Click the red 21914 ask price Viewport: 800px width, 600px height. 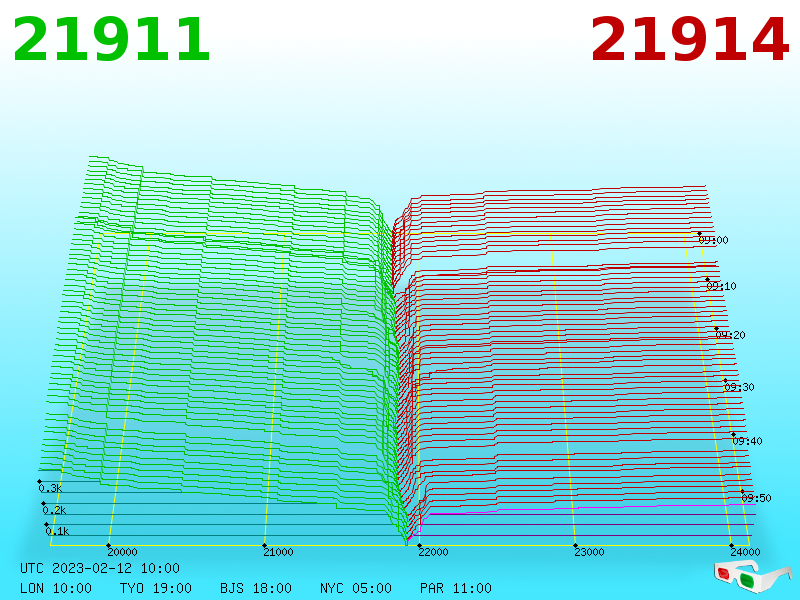689,40
